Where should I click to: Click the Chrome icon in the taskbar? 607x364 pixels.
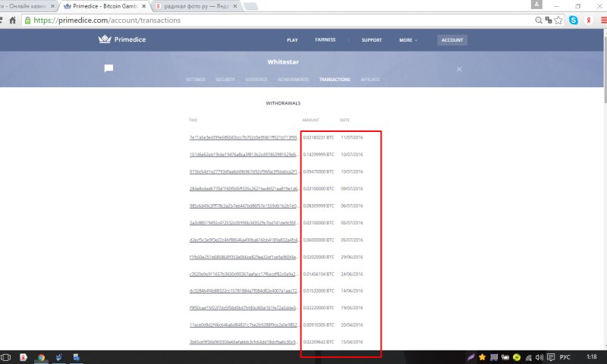[41, 356]
